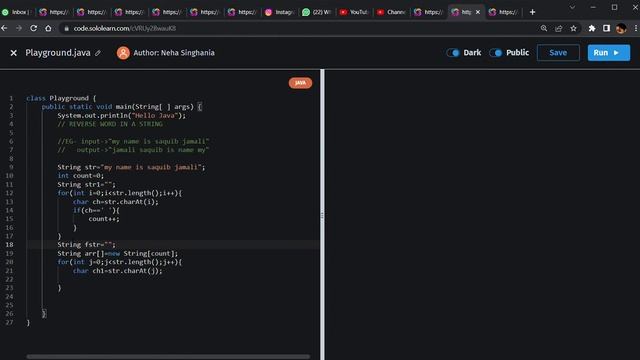640x360 pixels.
Task: Switch to the WhatsApp (22) tab
Action: [x=317, y=12]
